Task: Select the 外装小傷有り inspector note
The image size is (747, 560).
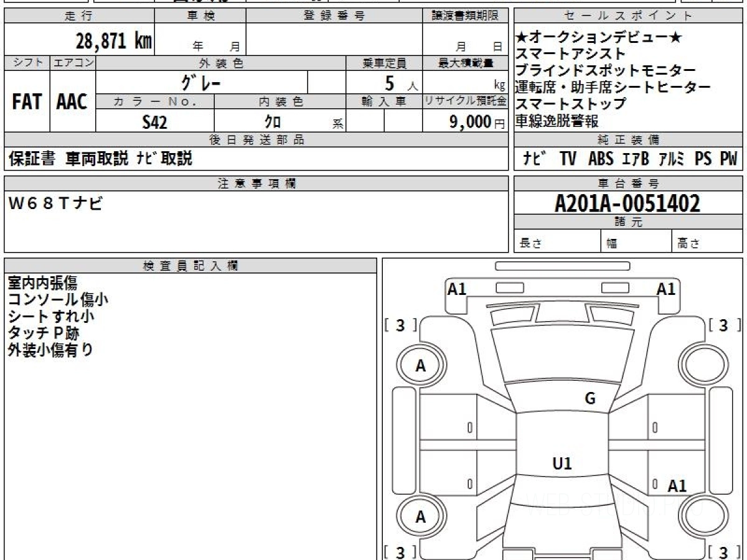Action: click(50, 350)
